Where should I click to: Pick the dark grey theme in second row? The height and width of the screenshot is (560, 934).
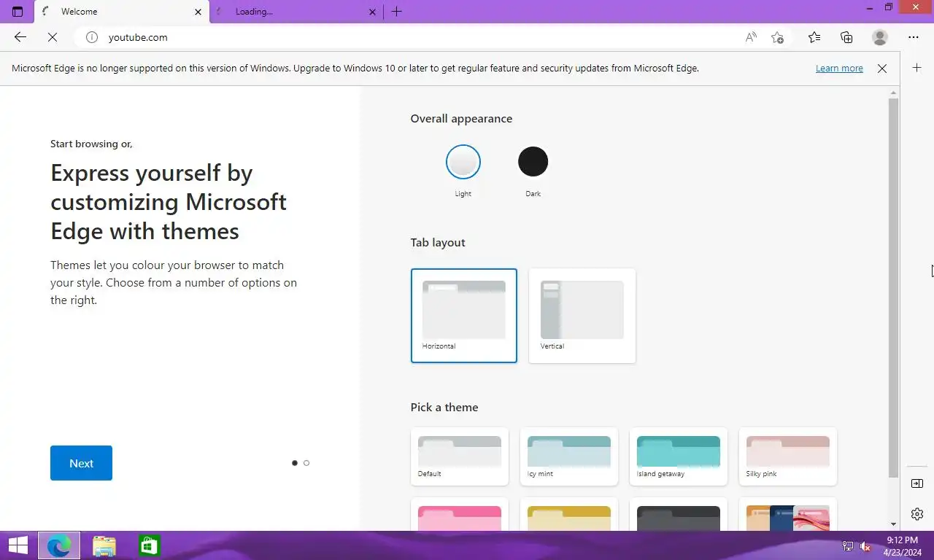[x=679, y=514]
